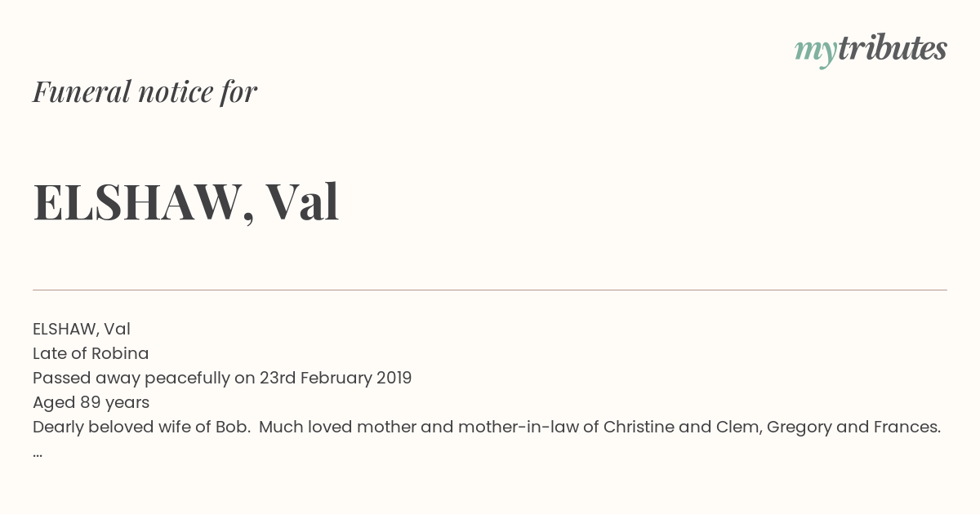Click the 'Passed away peacefully on 23rd February 2019' text

coord(222,379)
